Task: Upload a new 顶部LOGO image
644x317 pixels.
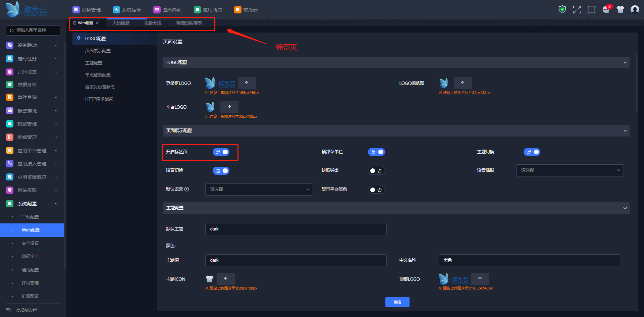Action: [x=480, y=279]
